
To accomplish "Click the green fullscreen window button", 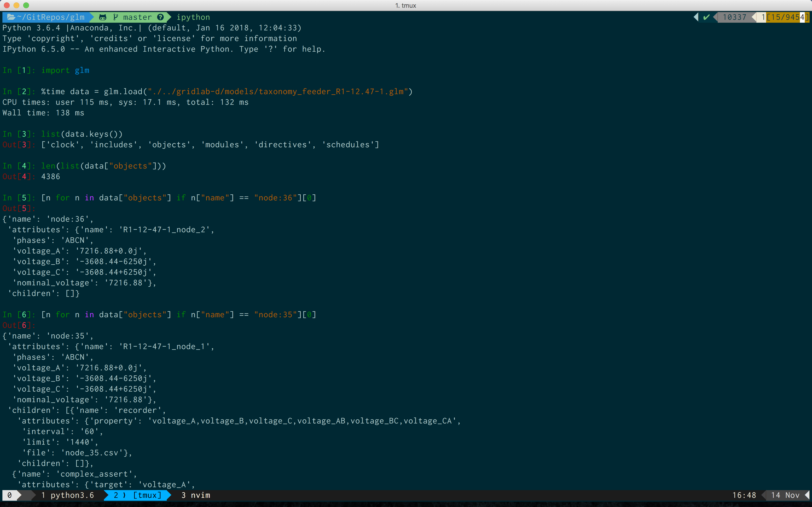I will [26, 5].
